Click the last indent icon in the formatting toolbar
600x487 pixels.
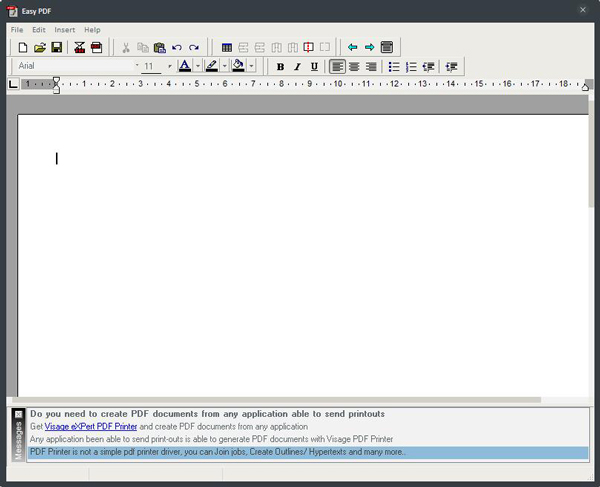(452, 67)
